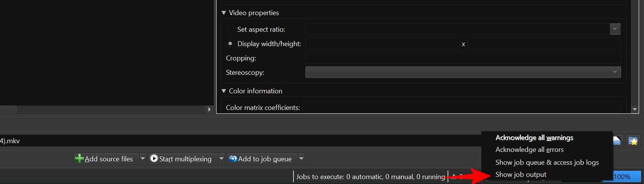
Task: Select the Set aspect ratio radio button
Action: [x=230, y=29]
